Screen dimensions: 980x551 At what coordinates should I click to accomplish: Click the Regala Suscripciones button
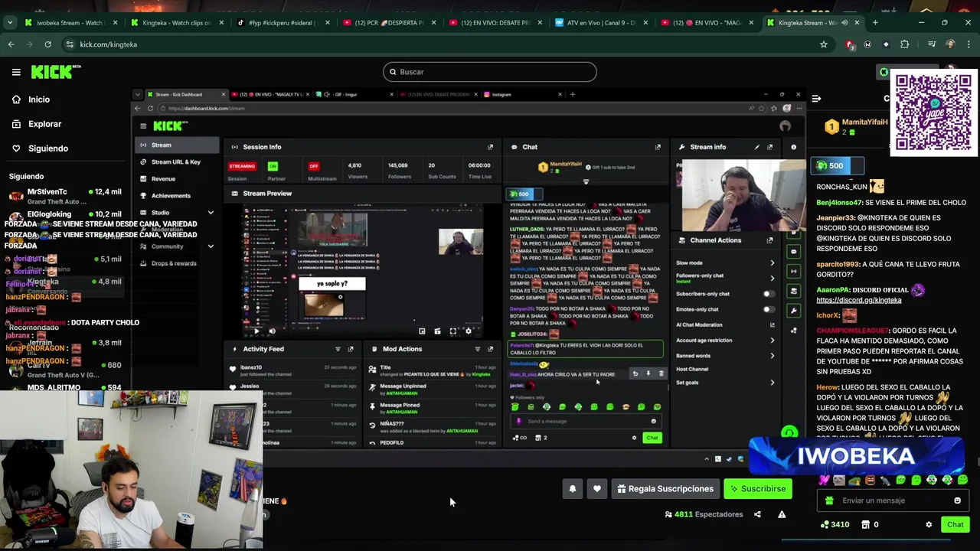(665, 489)
